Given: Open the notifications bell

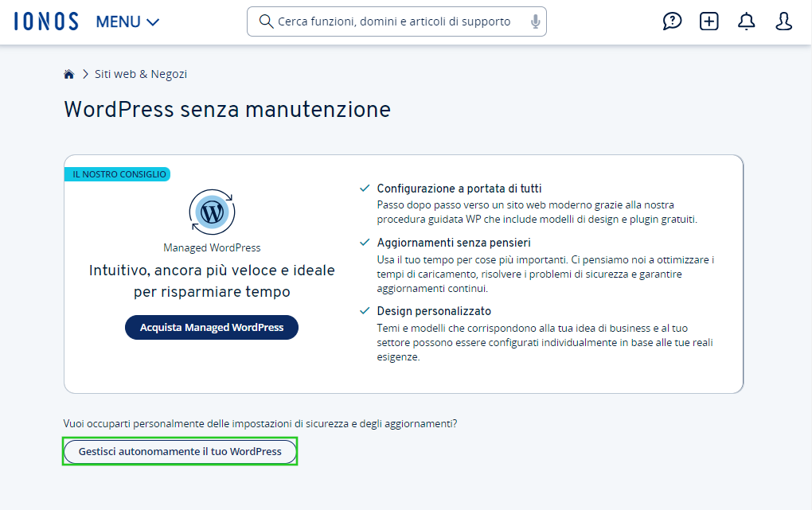Looking at the screenshot, I should pyautogui.click(x=746, y=21).
